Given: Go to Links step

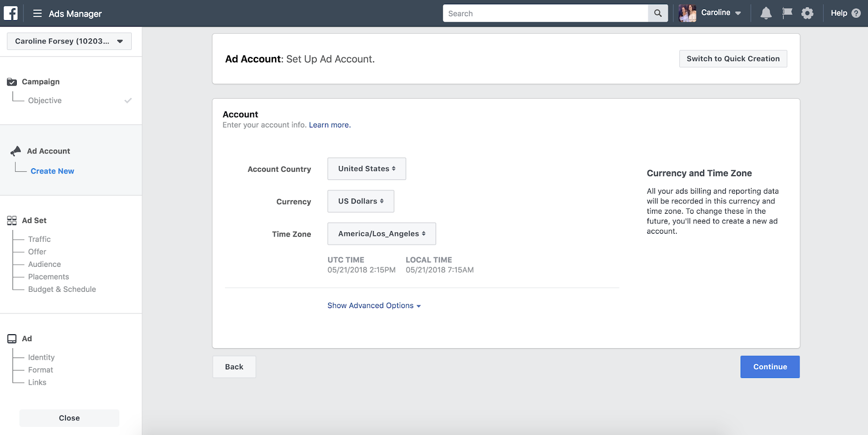Looking at the screenshot, I should (x=37, y=382).
